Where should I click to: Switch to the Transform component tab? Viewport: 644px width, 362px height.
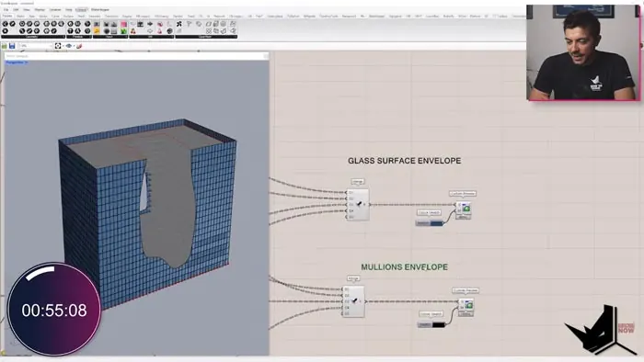[x=111, y=16]
